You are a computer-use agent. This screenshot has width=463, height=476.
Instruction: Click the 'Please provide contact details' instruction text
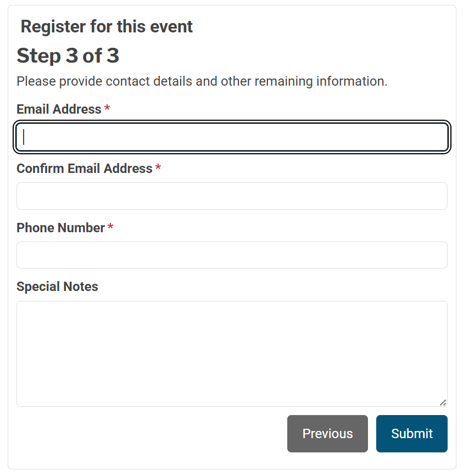click(202, 81)
